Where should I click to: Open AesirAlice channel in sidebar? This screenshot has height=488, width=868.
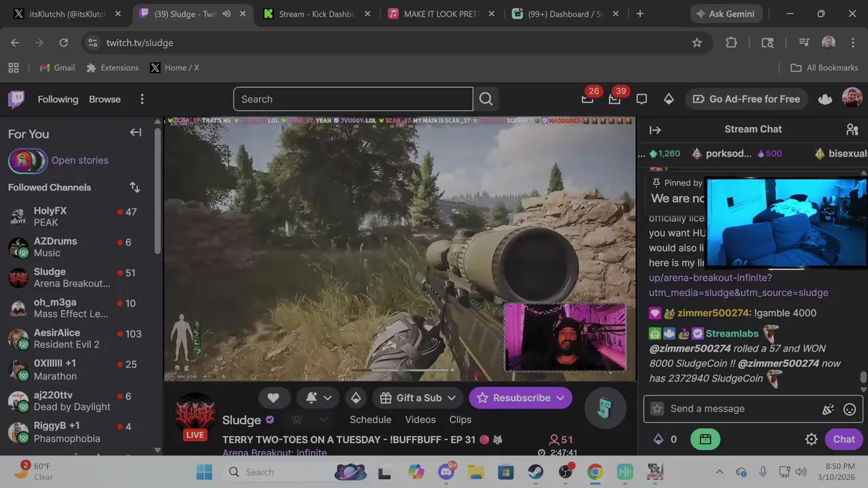tap(76, 338)
